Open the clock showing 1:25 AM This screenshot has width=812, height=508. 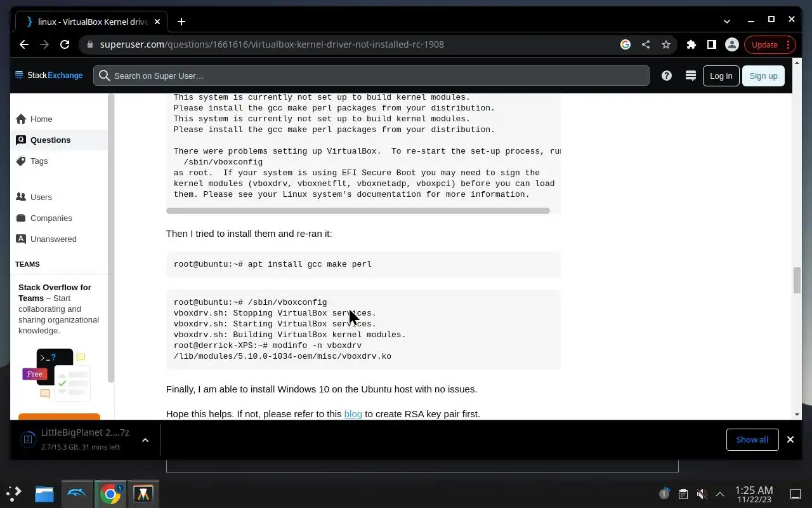coord(754,494)
